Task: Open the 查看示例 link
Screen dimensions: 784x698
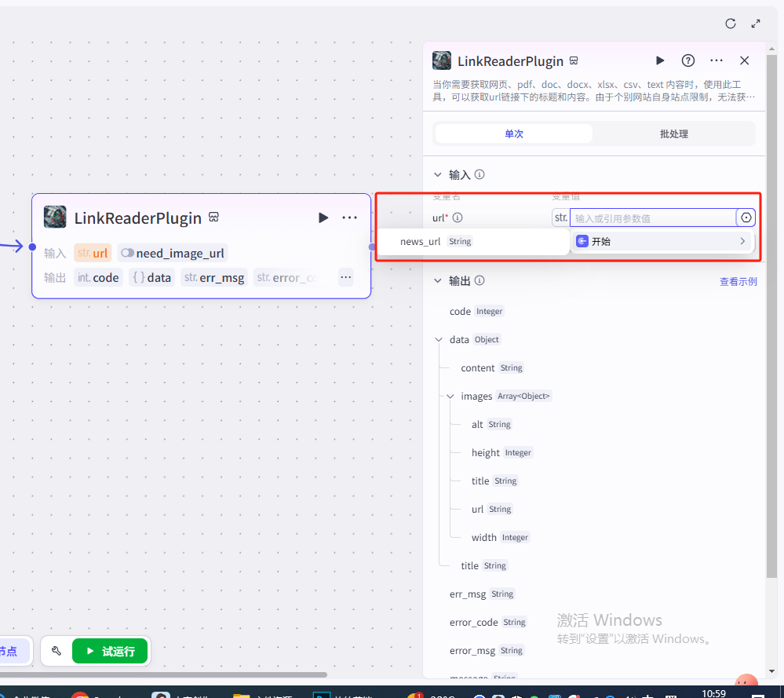Action: [738, 281]
